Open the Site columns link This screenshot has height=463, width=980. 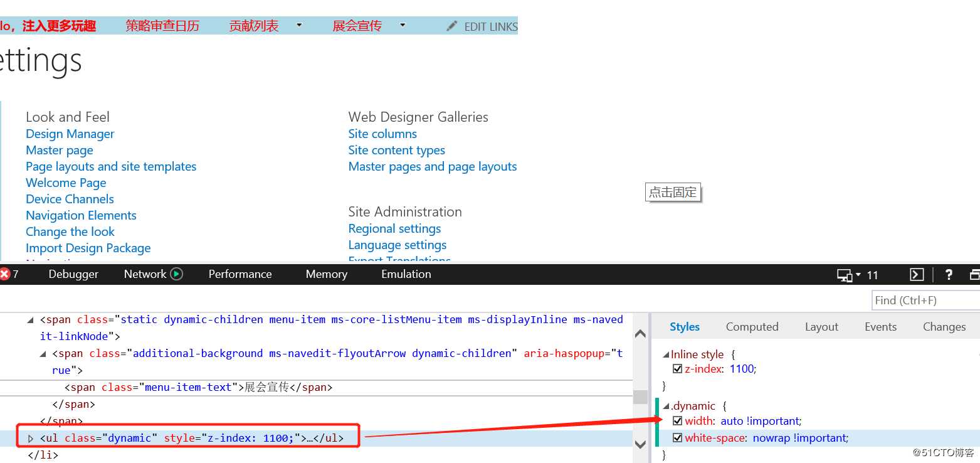tap(382, 134)
